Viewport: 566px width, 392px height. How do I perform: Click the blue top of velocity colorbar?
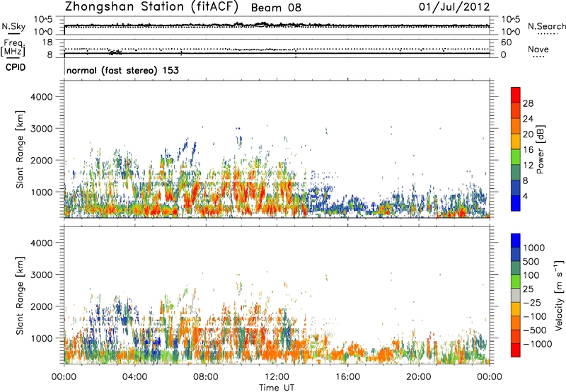516,241
